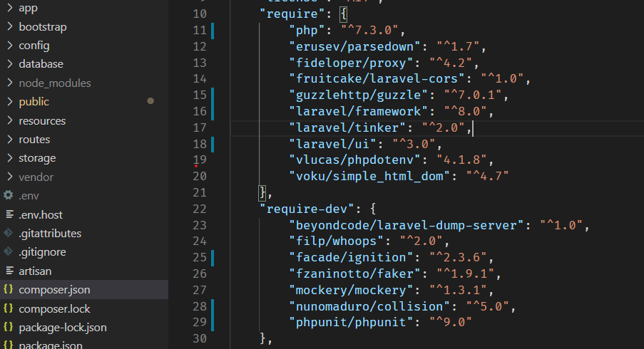Click "vlucas/phpdotenv" in the editor
The height and width of the screenshot is (349, 644).
[355, 160]
